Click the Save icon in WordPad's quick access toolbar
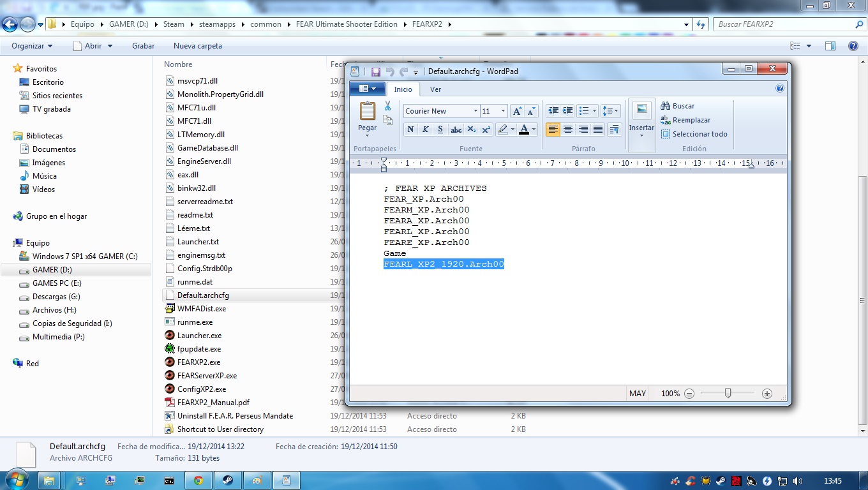The width and height of the screenshot is (868, 490). point(375,71)
